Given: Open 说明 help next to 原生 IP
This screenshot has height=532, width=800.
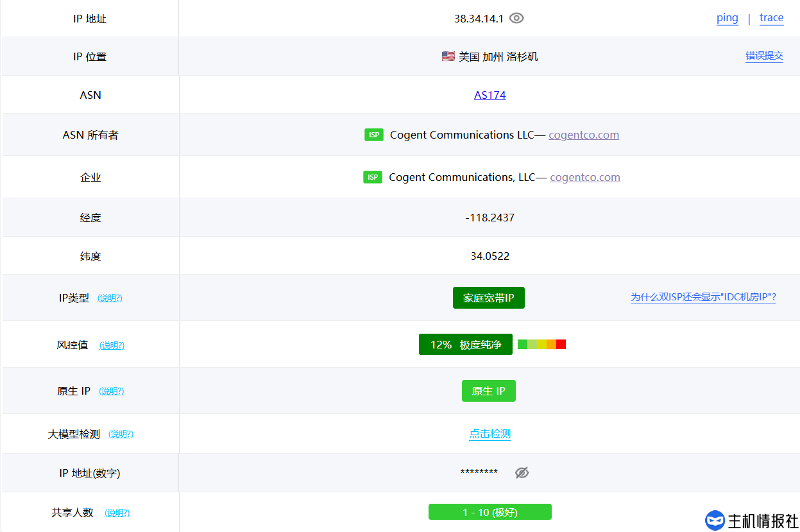Looking at the screenshot, I should click(112, 391).
